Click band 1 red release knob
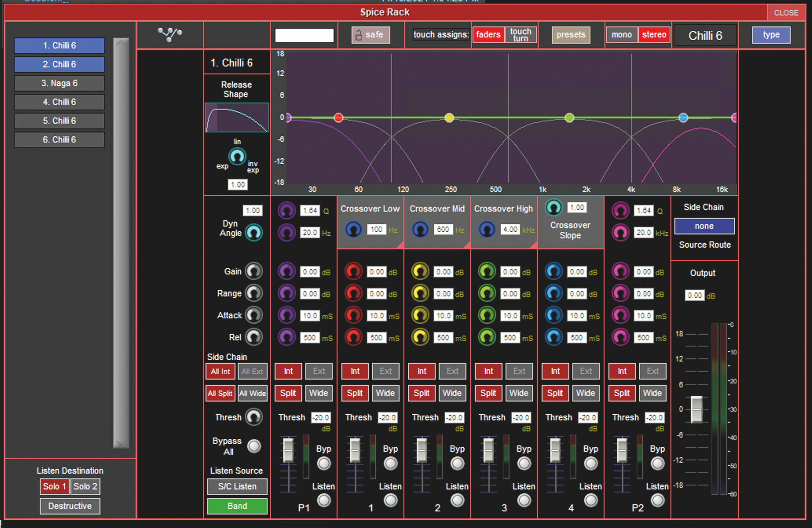This screenshot has width=812, height=528. (x=354, y=337)
